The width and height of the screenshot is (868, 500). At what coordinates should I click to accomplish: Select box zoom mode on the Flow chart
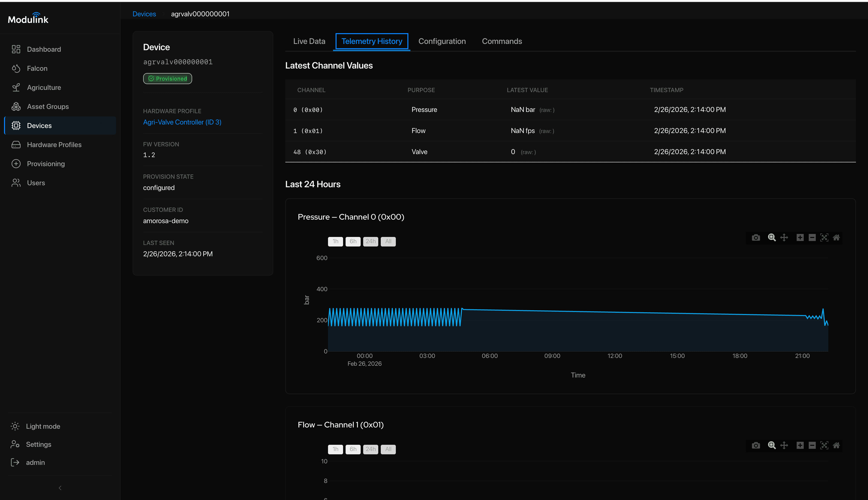pyautogui.click(x=772, y=445)
